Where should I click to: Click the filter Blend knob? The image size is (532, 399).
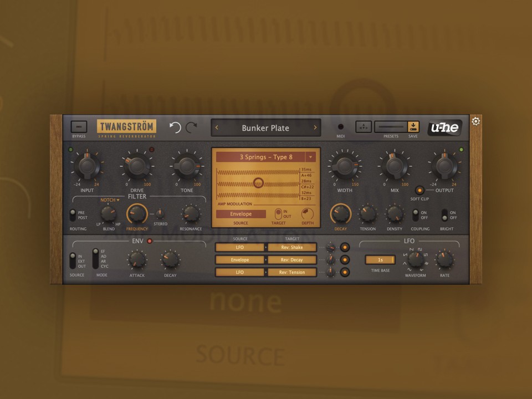109,214
